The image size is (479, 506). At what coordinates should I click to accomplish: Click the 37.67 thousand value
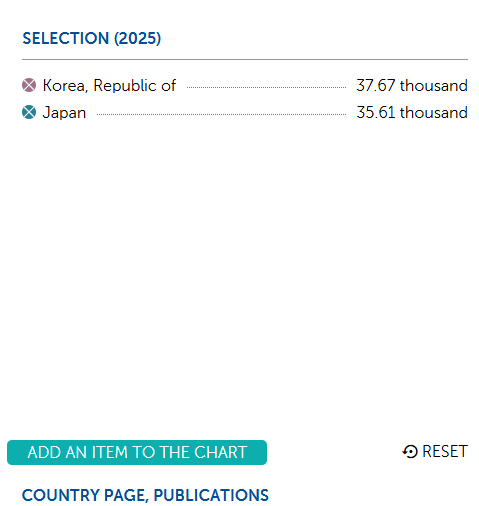(412, 85)
